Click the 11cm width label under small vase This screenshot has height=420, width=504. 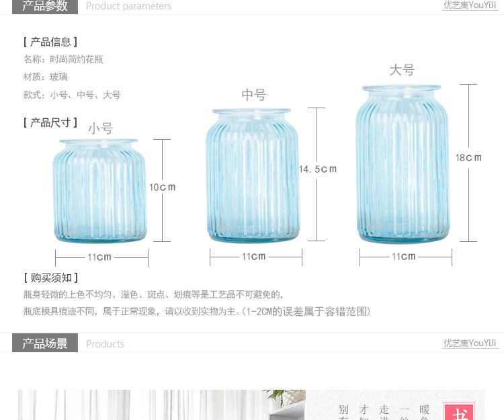(x=99, y=257)
